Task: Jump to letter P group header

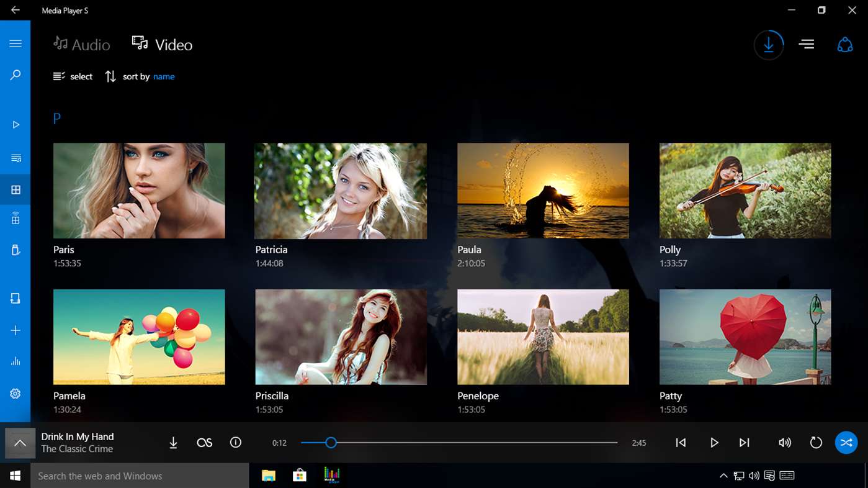Action: [x=57, y=119]
